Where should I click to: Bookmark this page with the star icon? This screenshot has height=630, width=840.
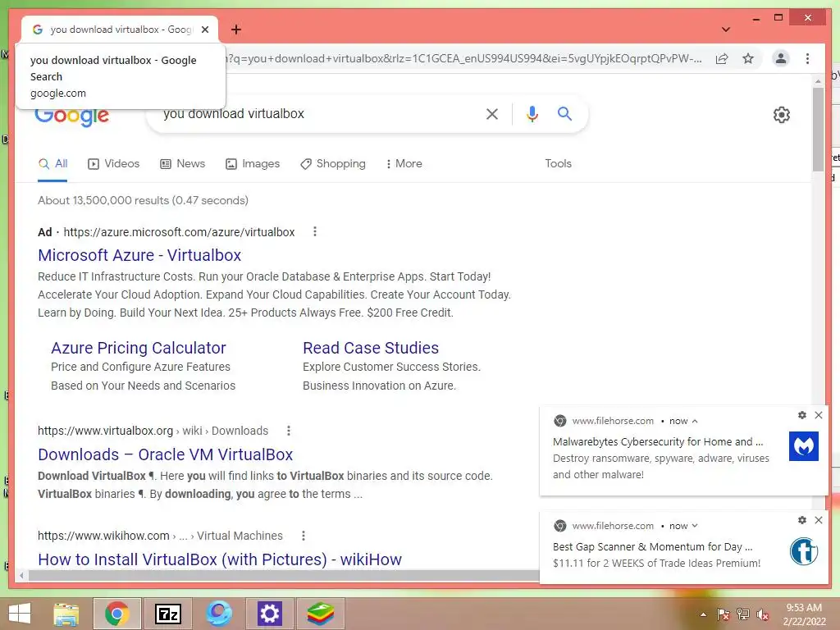tap(748, 58)
